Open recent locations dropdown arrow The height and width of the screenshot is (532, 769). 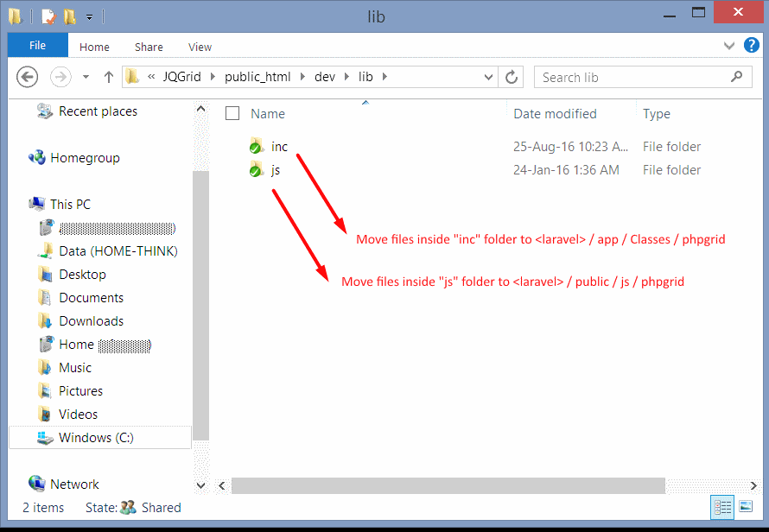click(x=86, y=77)
